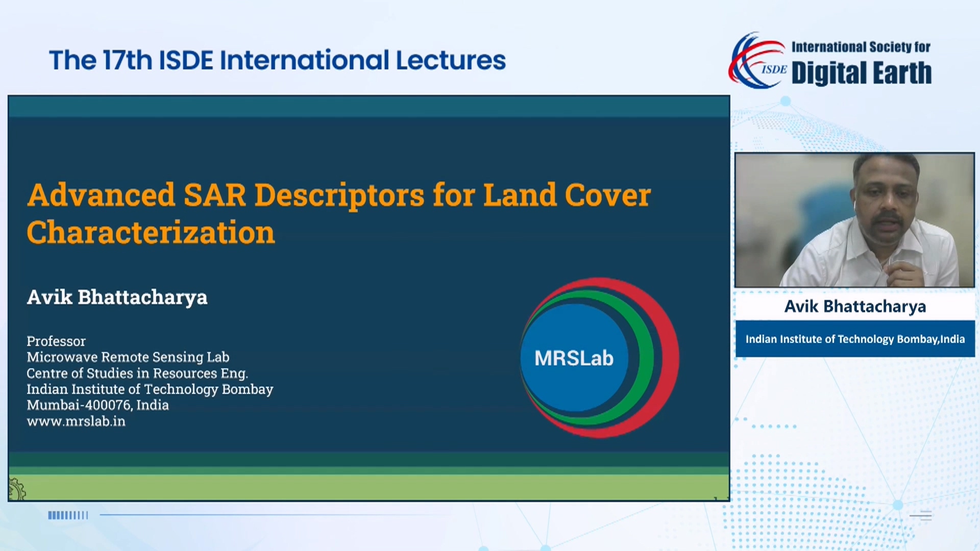980x551 pixels.
Task: Click 'The 17th ISDE International Lectures' heading
Action: pos(277,60)
